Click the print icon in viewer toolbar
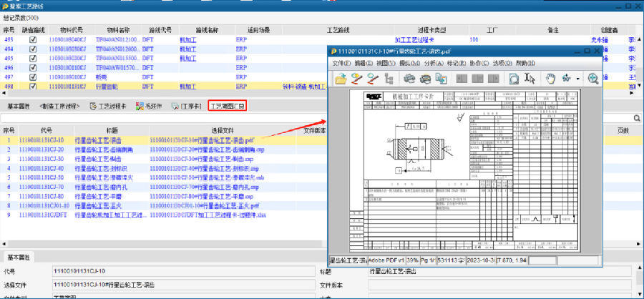 [x=410, y=78]
